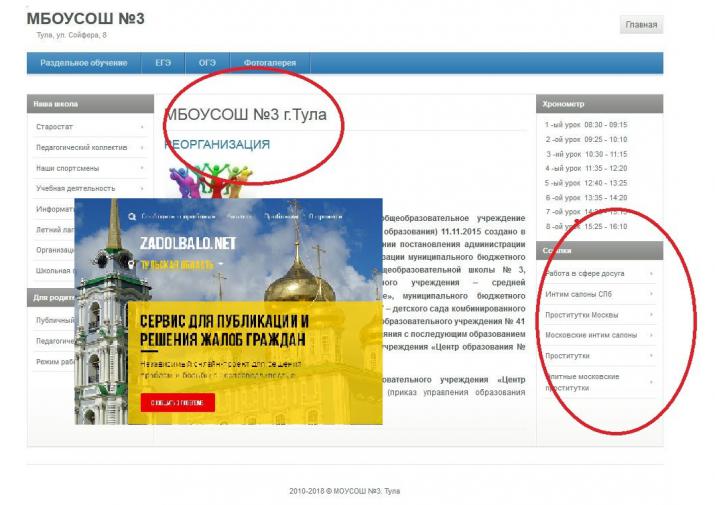Click the search magnifier icon in banner

tap(133, 216)
